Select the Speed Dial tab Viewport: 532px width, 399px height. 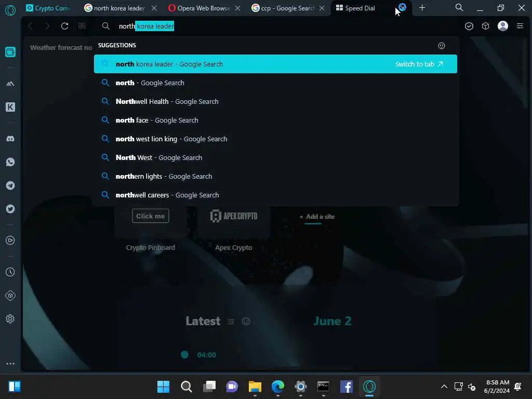click(360, 8)
